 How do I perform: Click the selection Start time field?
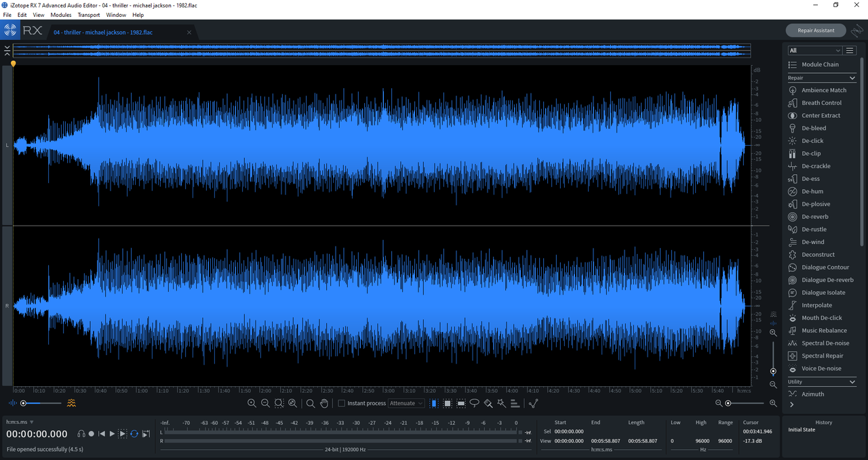569,431
